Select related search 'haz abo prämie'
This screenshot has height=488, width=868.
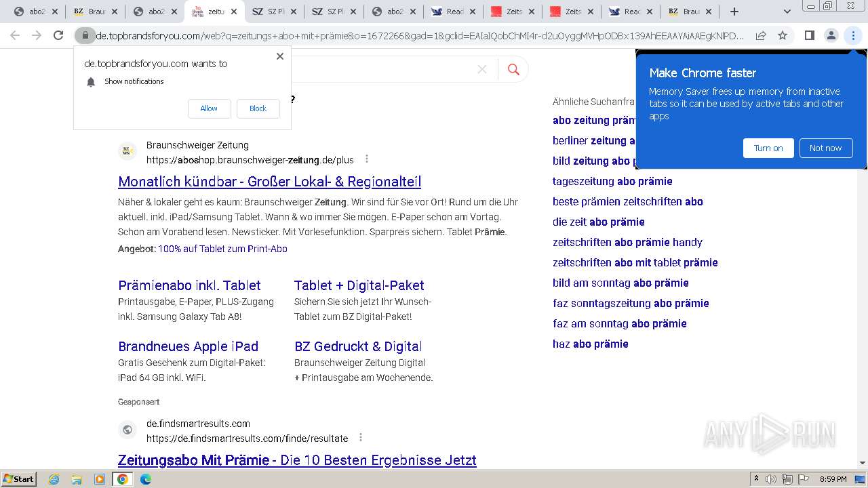point(591,344)
